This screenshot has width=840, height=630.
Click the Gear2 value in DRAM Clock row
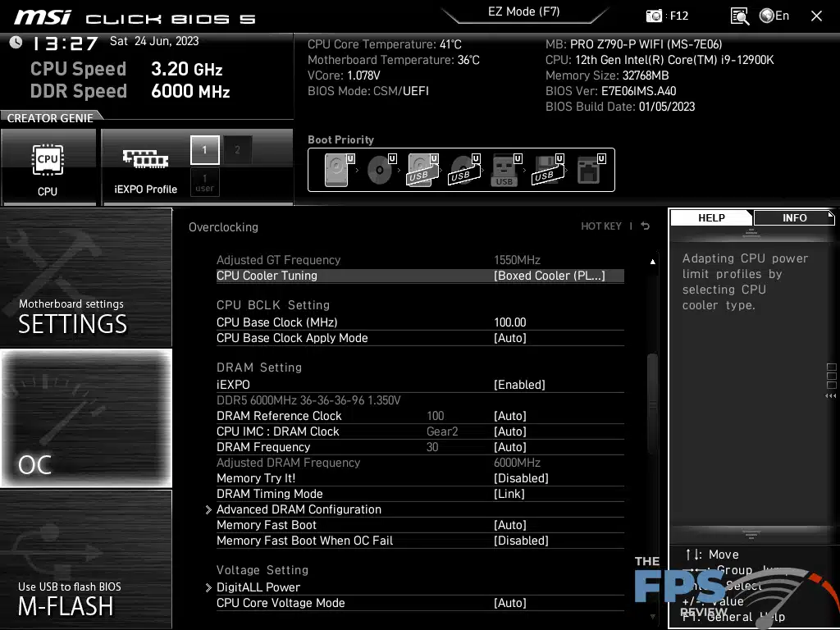[442, 431]
